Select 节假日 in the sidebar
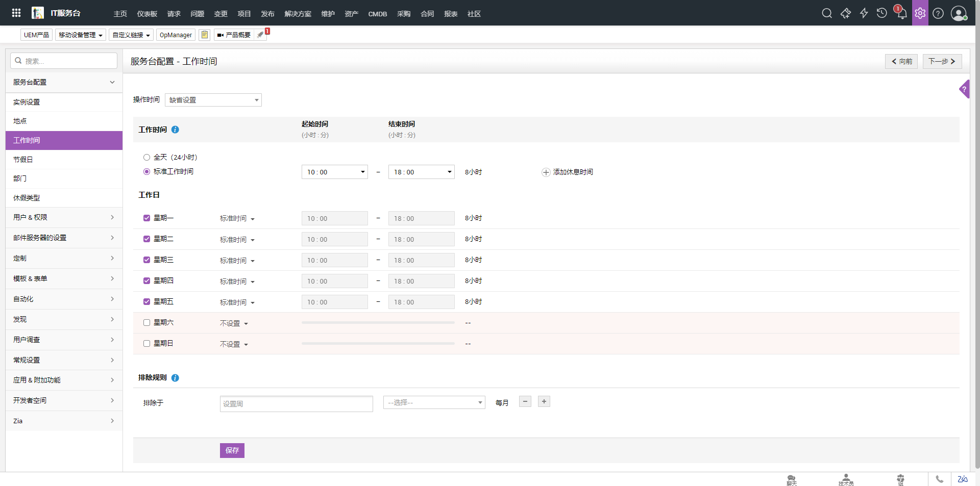Viewport: 980px width, 486px height. click(x=23, y=160)
